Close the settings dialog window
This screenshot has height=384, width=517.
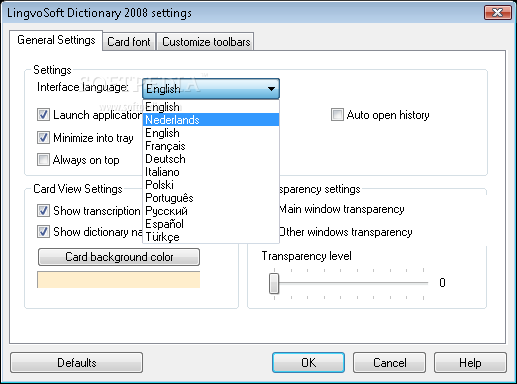click(498, 13)
